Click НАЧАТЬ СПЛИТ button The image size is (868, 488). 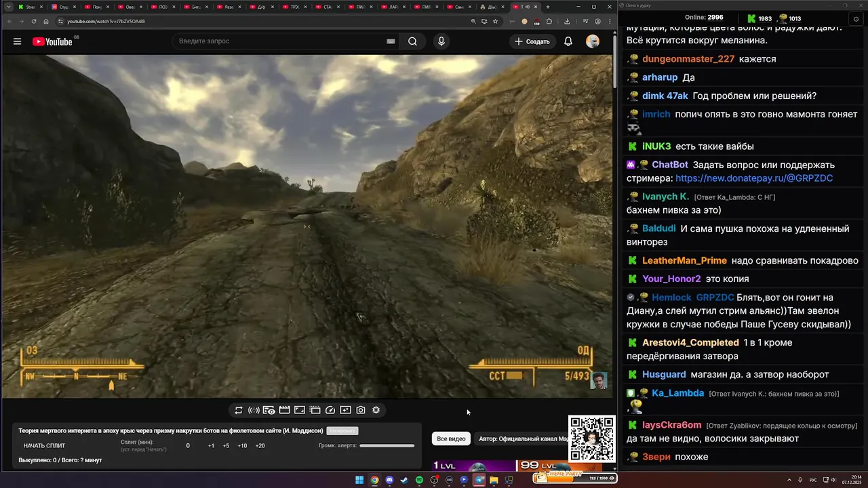tap(44, 446)
